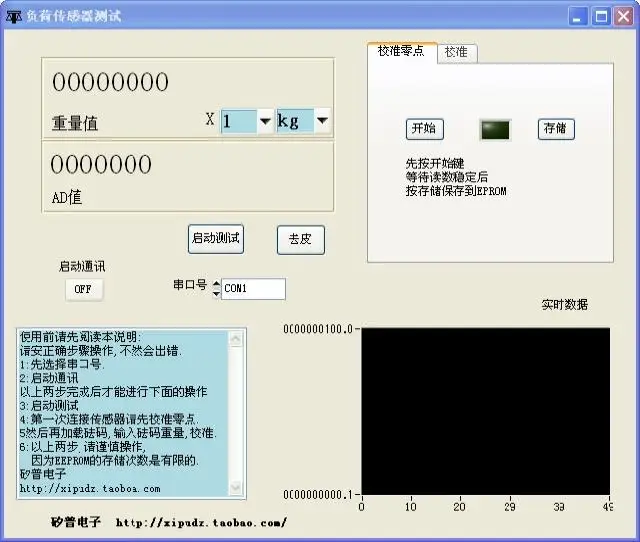This screenshot has height=542, width=640.
Task: Click the kg unit field
Action: pyautogui.click(x=296, y=121)
